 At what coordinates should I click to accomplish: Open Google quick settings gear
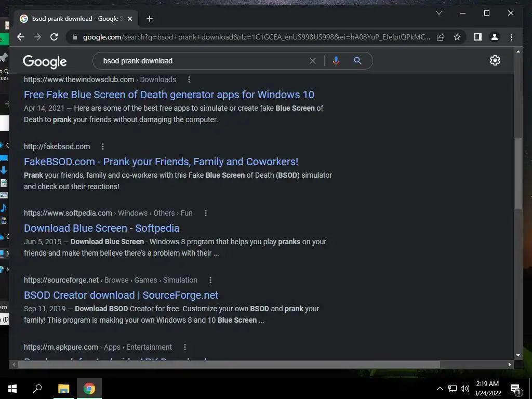click(495, 60)
